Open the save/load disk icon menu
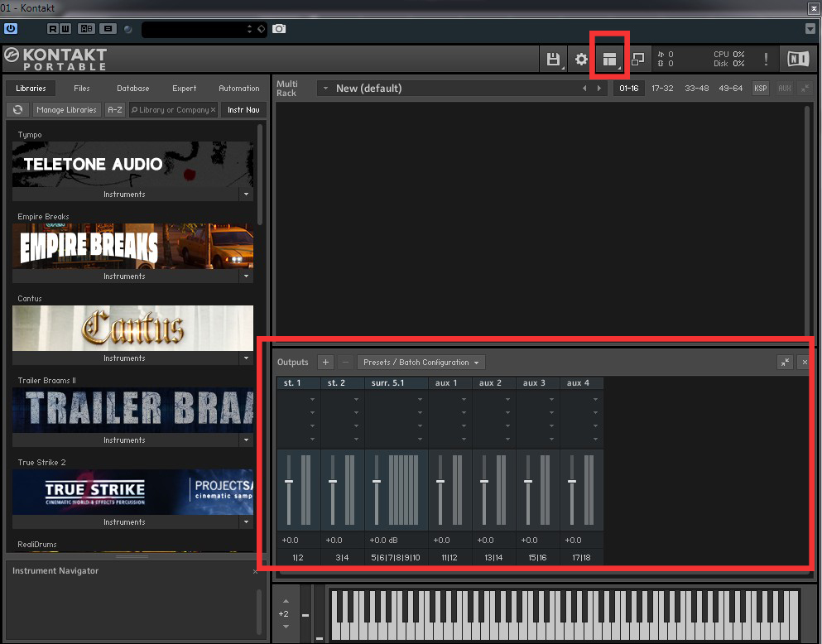Viewport: 822px width, 644px height. coord(553,59)
